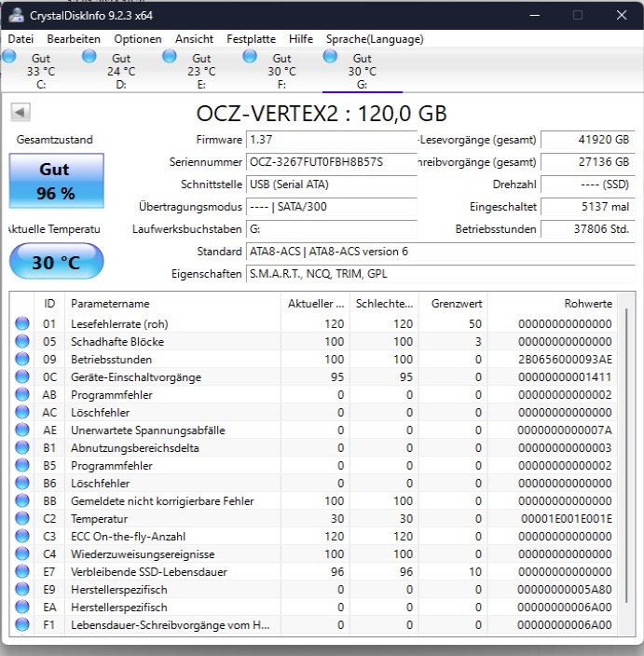This screenshot has width=644, height=656.
Task: Switch to drive C: tab
Action: pos(41,70)
